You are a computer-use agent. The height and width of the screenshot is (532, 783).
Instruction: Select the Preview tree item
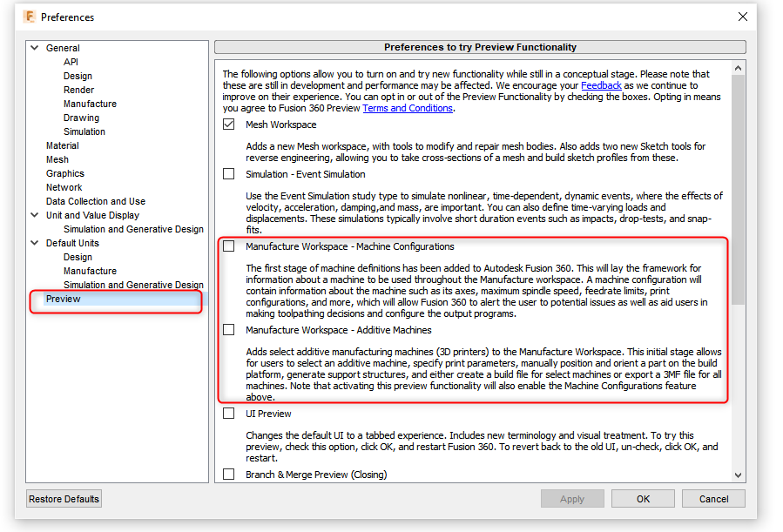(x=64, y=299)
